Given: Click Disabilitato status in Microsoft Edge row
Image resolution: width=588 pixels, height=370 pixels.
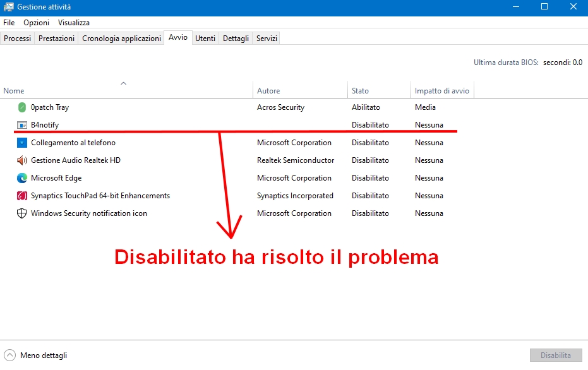Looking at the screenshot, I should point(370,178).
